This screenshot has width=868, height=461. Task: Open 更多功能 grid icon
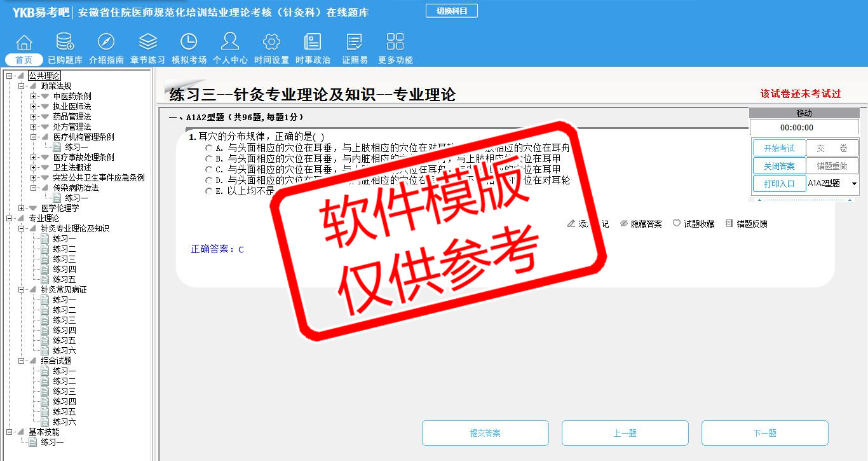point(395,42)
